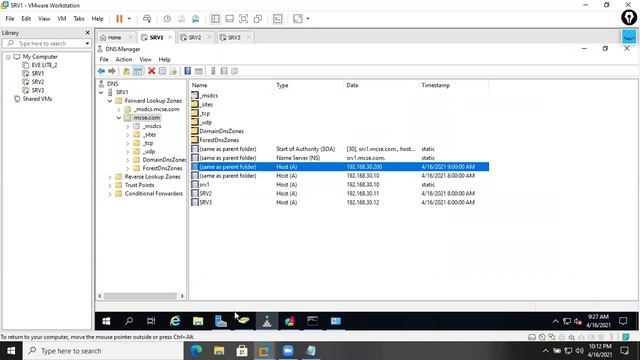Close the Library panel
Screen dimensions: 640x360
87,33
